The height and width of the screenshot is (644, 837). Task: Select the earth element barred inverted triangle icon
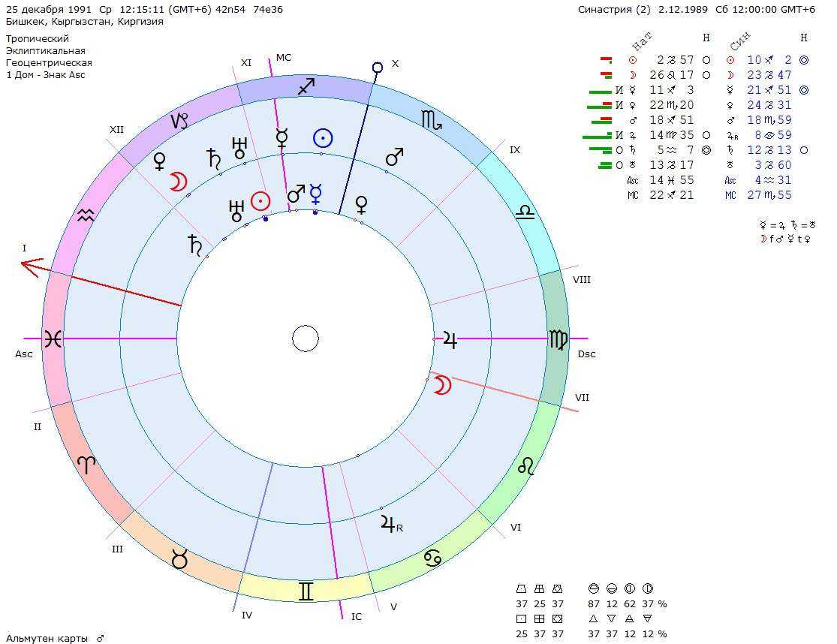[x=648, y=619]
